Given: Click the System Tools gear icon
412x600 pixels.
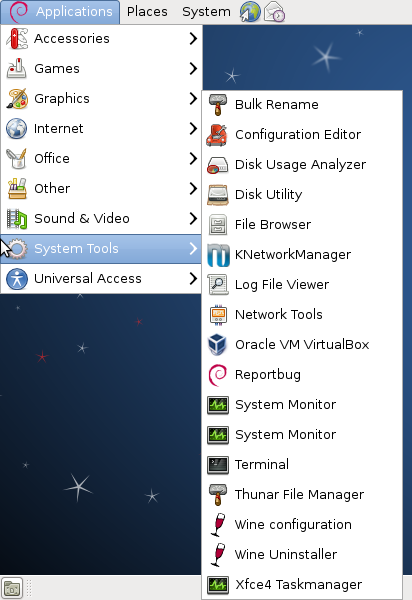Looking at the screenshot, I should coord(17,248).
